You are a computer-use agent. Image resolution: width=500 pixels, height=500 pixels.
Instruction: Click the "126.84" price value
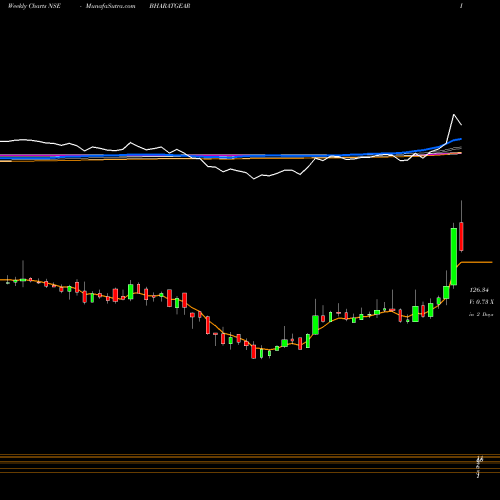click(479, 290)
